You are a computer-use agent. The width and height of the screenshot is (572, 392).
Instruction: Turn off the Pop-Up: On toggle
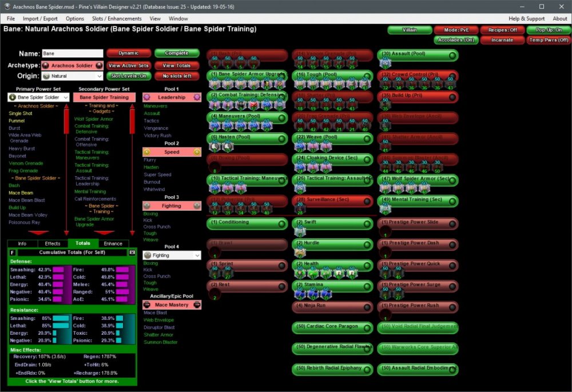point(548,30)
